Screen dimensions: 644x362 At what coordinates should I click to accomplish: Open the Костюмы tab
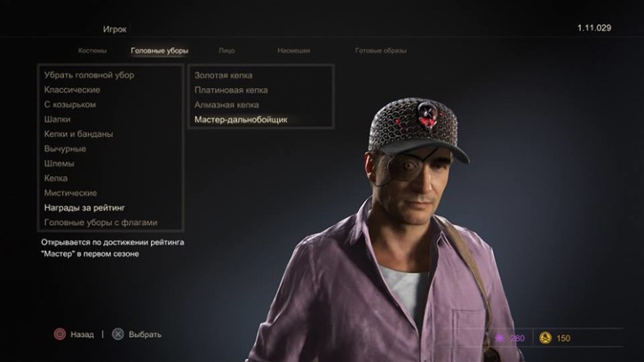[92, 51]
